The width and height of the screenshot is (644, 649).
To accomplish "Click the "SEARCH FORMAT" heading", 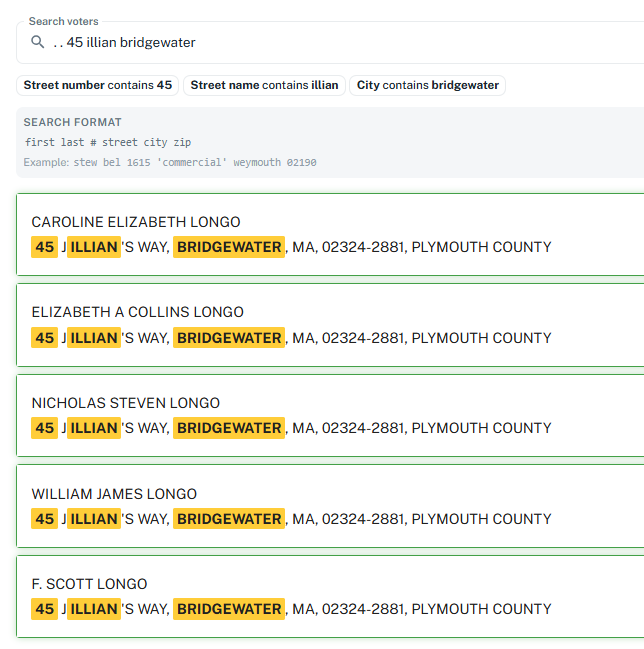I will tap(72, 122).
